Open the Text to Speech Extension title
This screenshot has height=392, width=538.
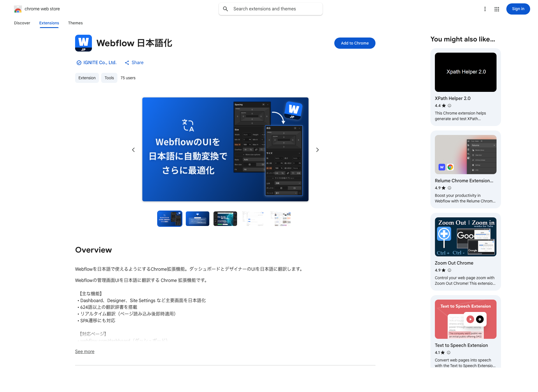[x=461, y=345]
